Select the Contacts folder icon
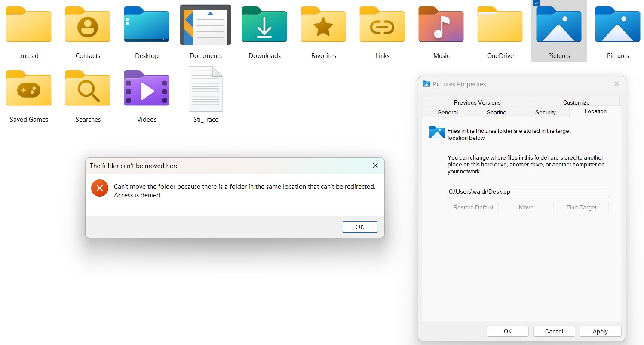Viewport: 644px width, 345px height. (88, 25)
